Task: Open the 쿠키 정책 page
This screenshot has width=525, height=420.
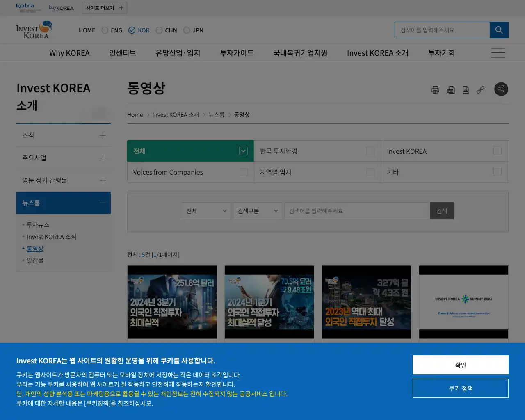Action: point(461,388)
